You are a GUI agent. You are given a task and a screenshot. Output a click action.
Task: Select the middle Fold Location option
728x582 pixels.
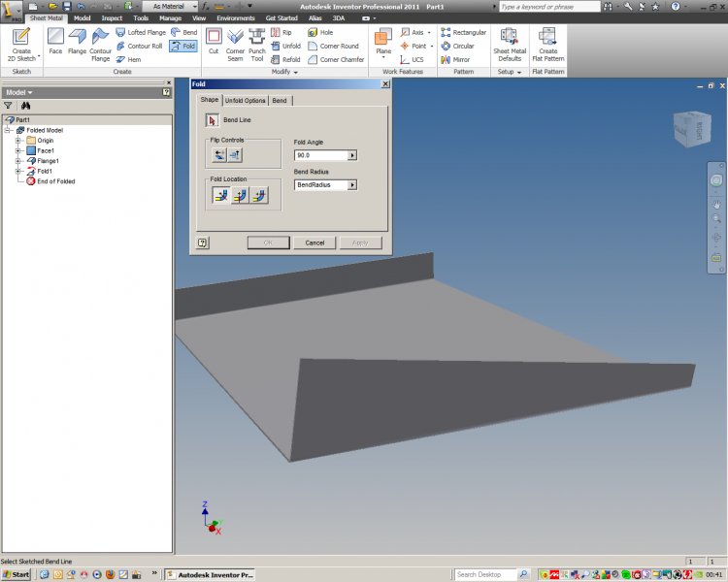[239, 195]
